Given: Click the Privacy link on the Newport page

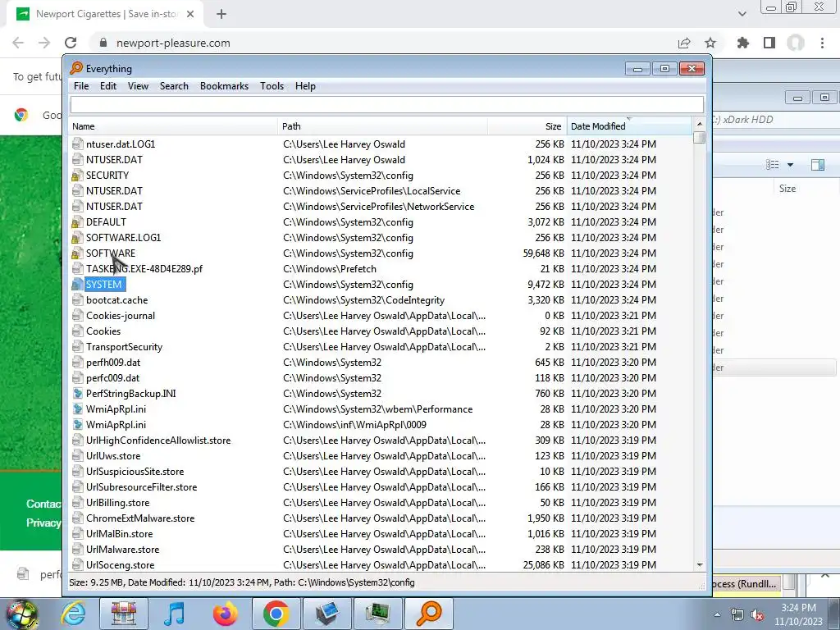Looking at the screenshot, I should coord(43,523).
